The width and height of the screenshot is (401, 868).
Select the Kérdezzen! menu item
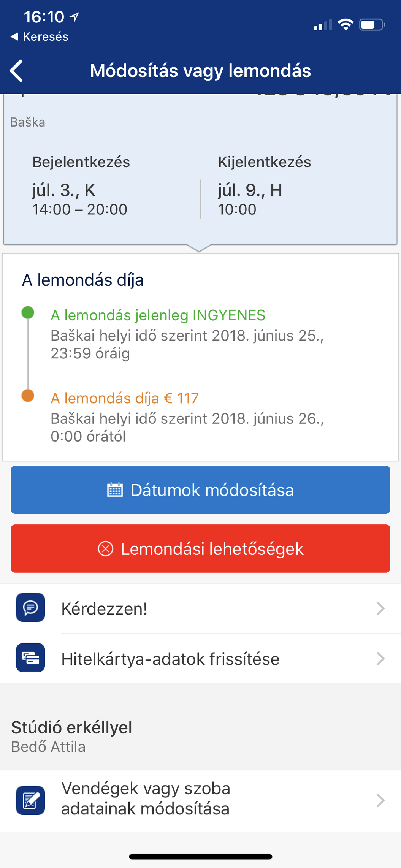tap(105, 609)
